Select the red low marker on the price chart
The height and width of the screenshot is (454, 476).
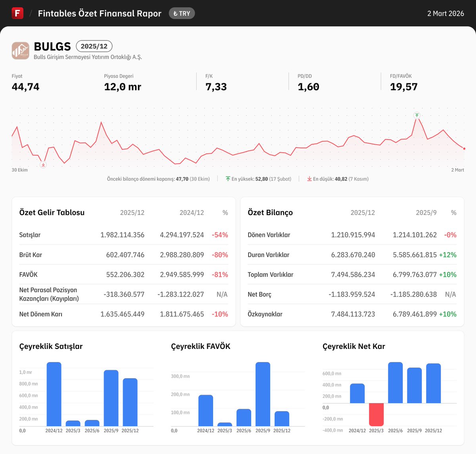click(x=43, y=165)
